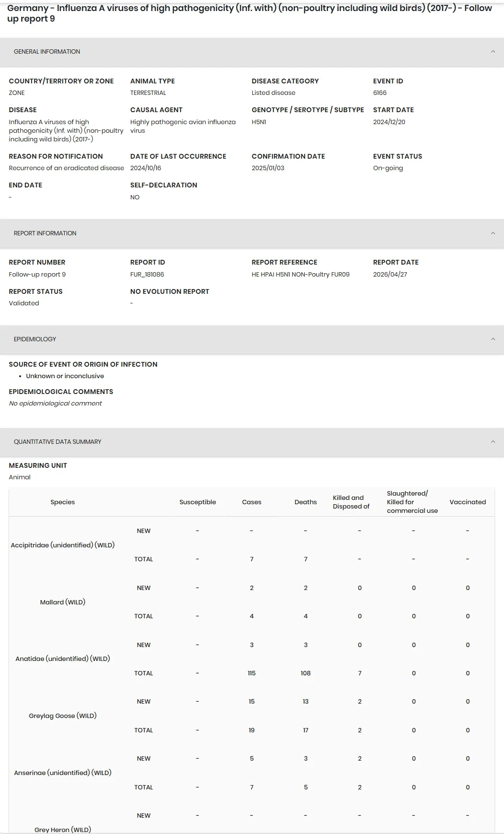Screen dimensions: 504x834
Task: Click Slaughtered/Killed for commercial use header
Action: coord(412,502)
